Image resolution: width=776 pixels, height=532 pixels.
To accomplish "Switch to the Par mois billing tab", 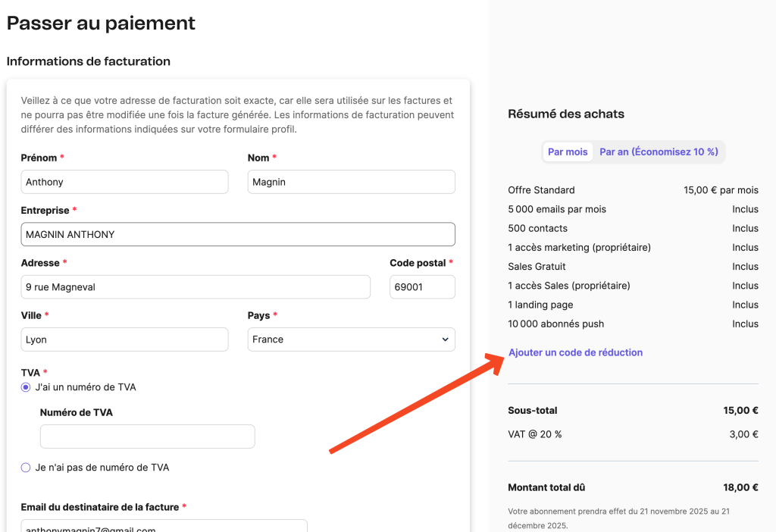I will tap(568, 152).
